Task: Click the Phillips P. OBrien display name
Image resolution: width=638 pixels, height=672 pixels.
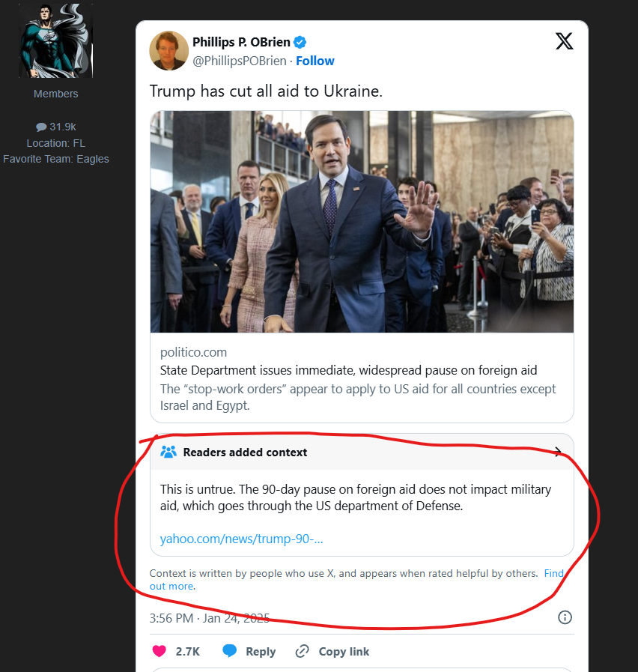Action: pos(240,42)
